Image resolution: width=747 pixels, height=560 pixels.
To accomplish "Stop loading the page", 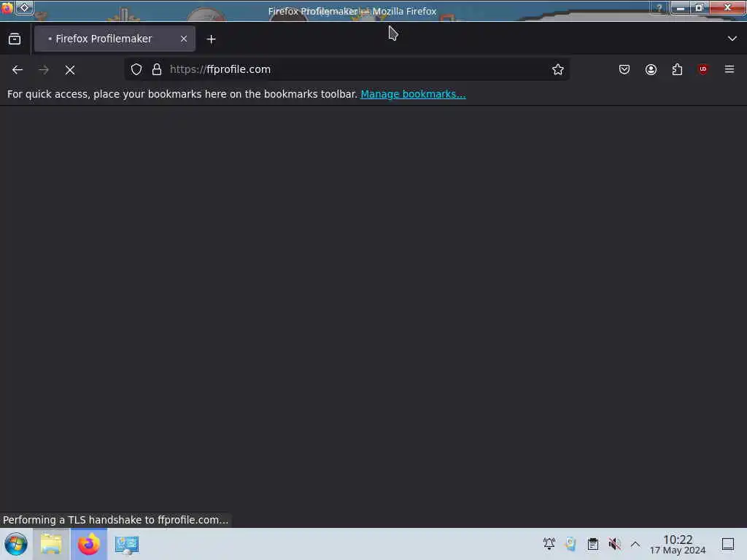I will (x=70, y=70).
